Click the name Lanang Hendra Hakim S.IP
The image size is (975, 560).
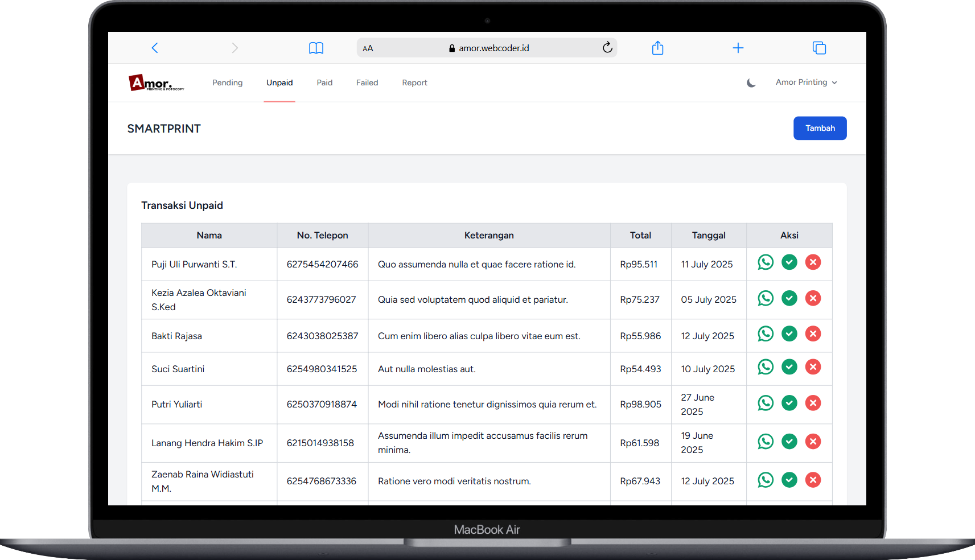pyautogui.click(x=207, y=443)
